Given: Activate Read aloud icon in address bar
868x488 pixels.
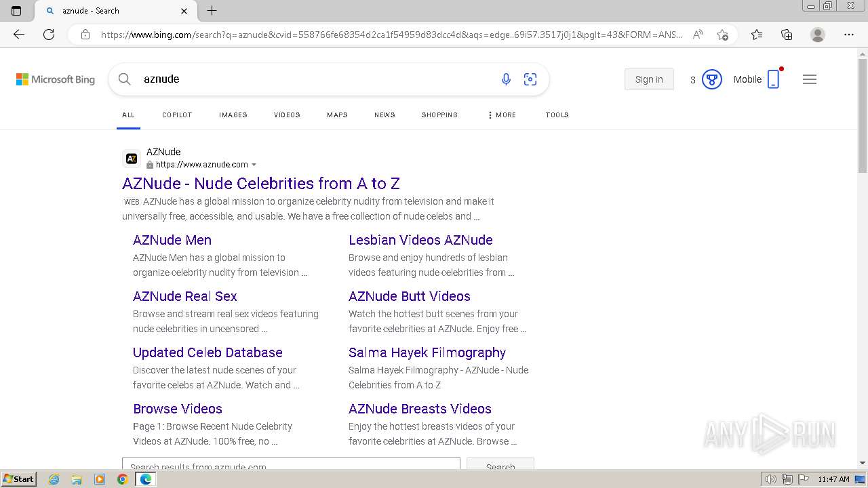Looking at the screenshot, I should pos(697,35).
